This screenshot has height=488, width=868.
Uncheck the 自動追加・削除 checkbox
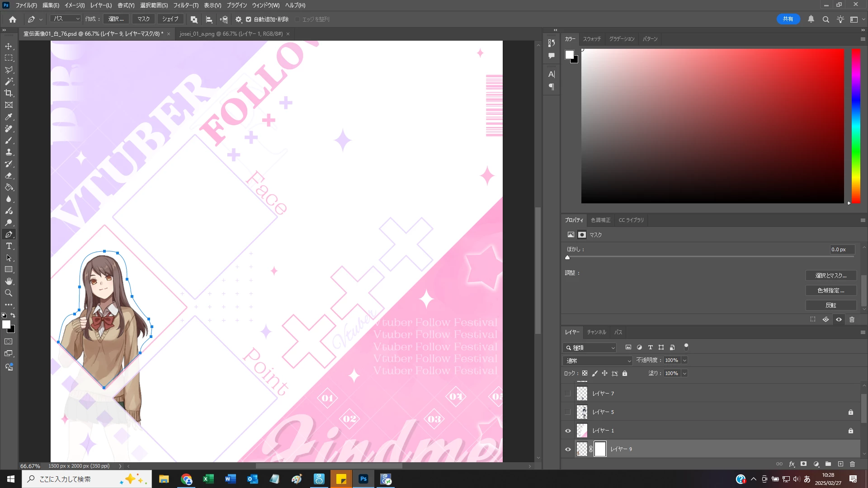(x=249, y=19)
